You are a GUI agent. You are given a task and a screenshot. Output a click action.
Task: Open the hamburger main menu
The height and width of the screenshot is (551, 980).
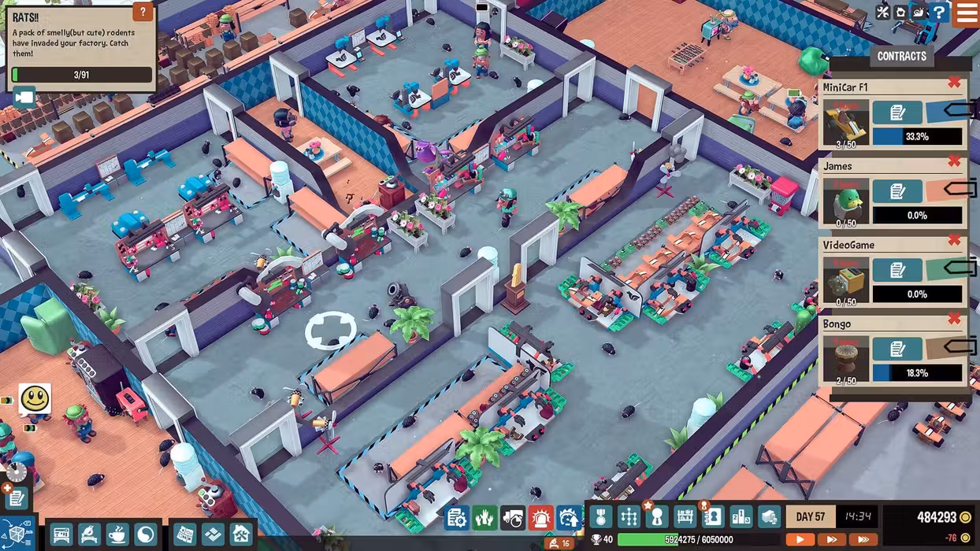tap(966, 13)
